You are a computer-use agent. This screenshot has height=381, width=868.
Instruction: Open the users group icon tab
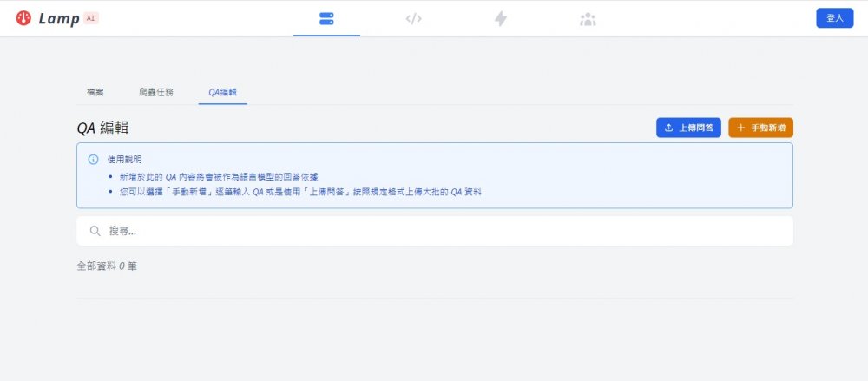point(588,18)
